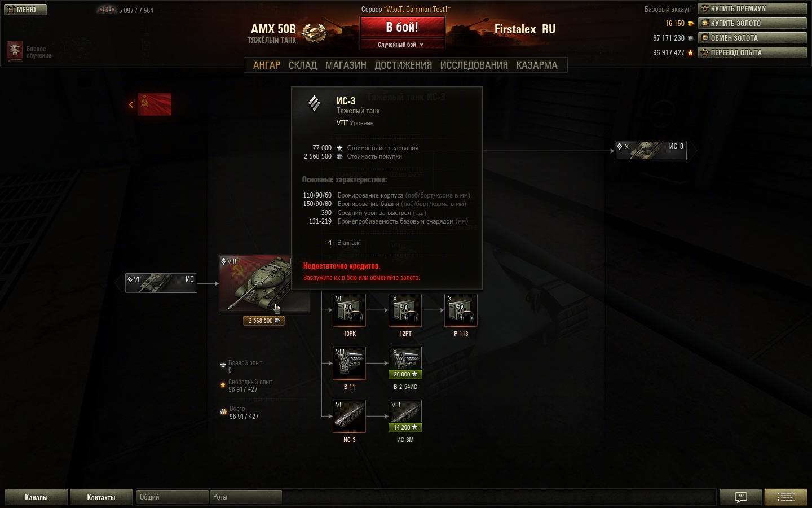Select the ИС-3 tracks module icon
The image size is (812, 508).
[x=349, y=416]
